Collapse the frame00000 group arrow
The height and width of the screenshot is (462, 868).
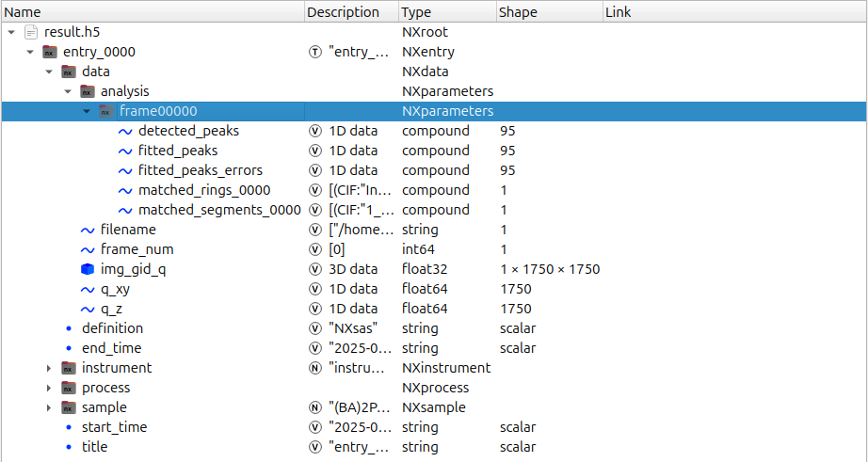pos(87,111)
